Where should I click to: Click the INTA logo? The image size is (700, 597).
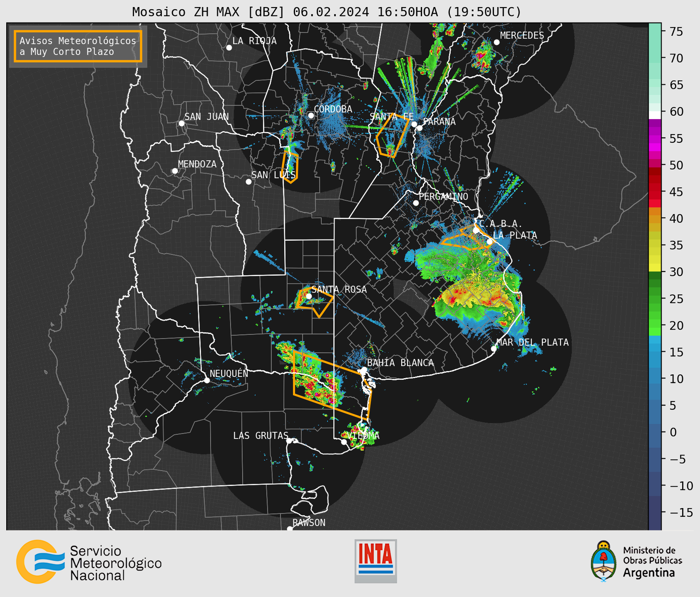(376, 561)
